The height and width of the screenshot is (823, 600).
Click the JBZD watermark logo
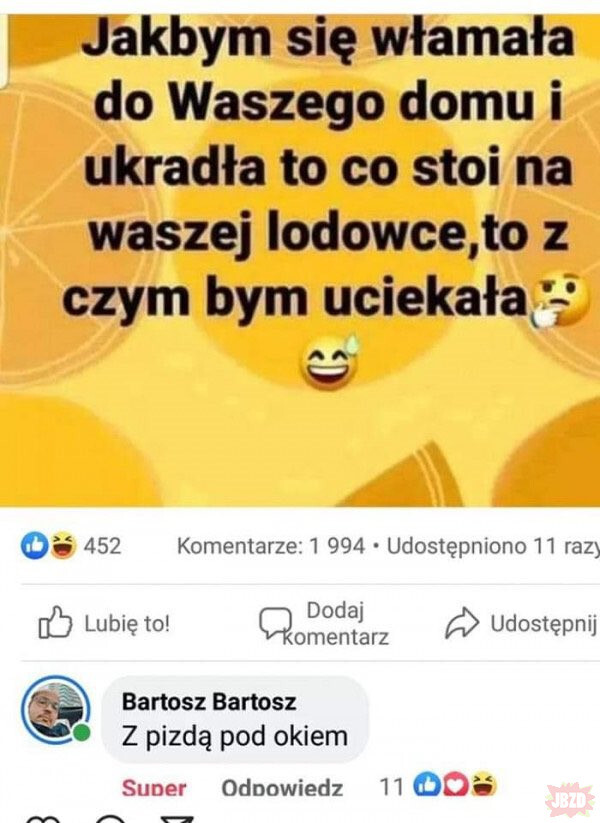(x=570, y=800)
